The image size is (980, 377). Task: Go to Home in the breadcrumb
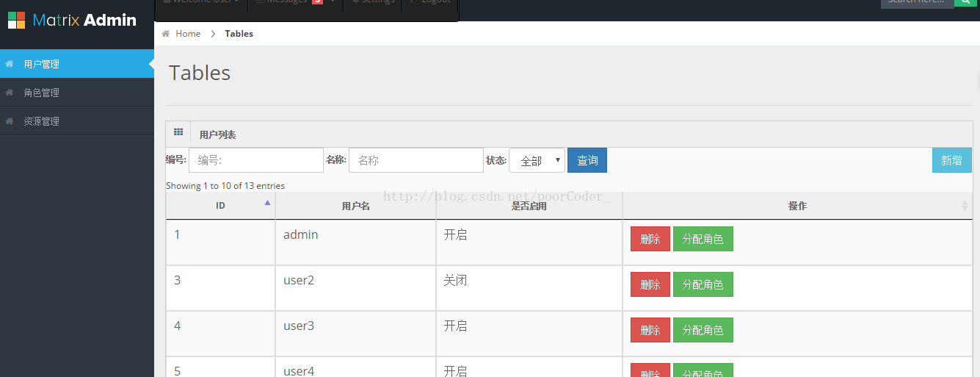188,34
